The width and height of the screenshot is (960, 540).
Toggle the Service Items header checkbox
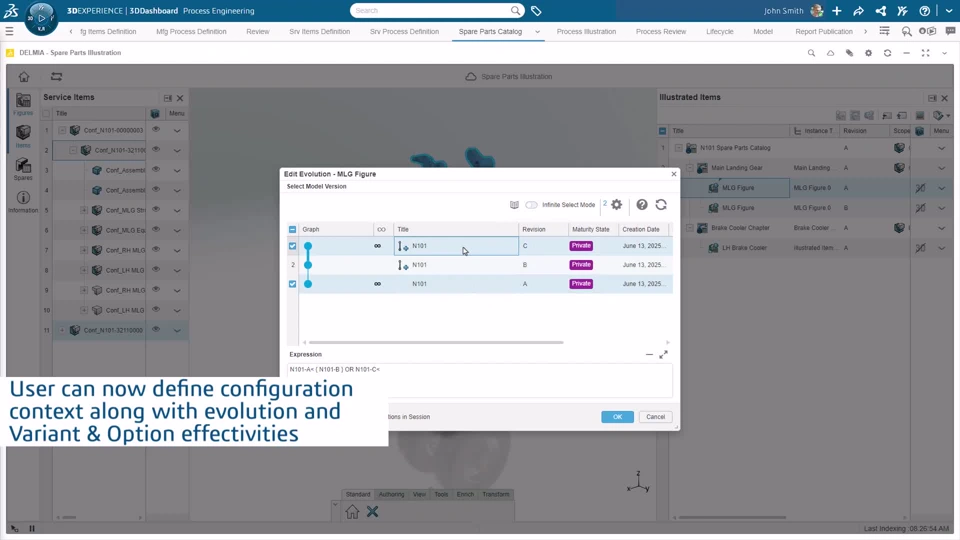[x=47, y=113]
